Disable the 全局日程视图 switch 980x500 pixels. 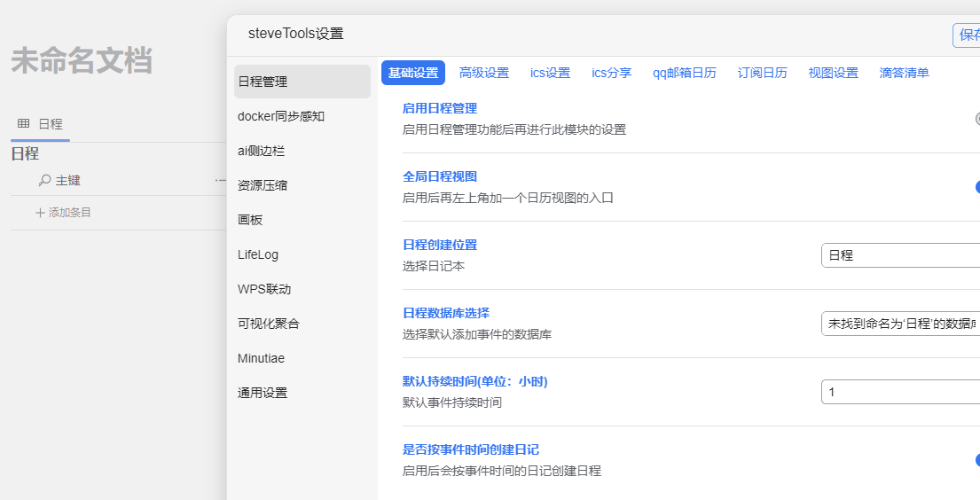click(x=976, y=187)
